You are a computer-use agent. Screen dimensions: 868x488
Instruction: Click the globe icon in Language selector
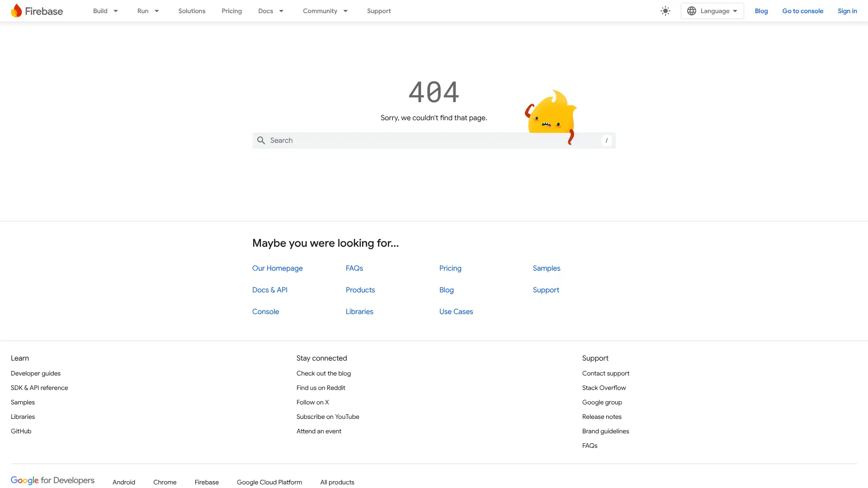691,11
